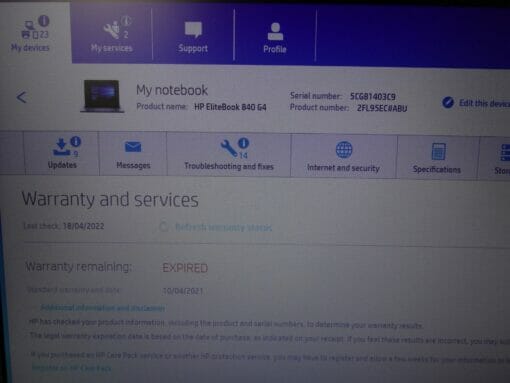Switch to My services tab
The width and height of the screenshot is (510, 383).
[x=112, y=35]
